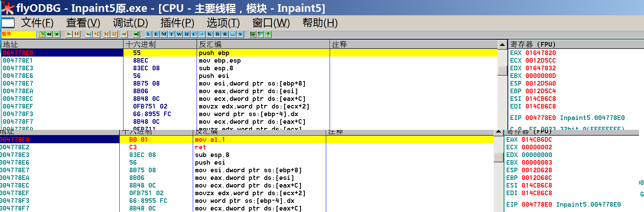This screenshot has width=644, height=212.
Task: Click the Close program X toolbar icon
Action: click(x=57, y=34)
